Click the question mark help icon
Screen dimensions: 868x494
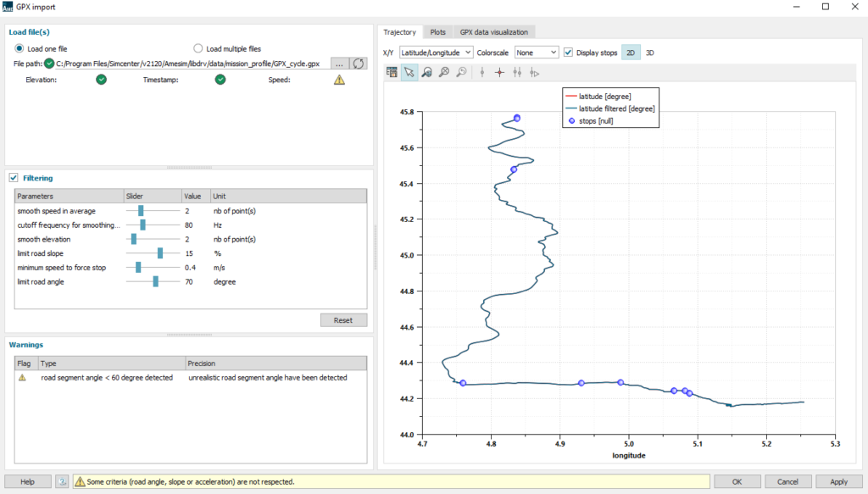point(62,481)
